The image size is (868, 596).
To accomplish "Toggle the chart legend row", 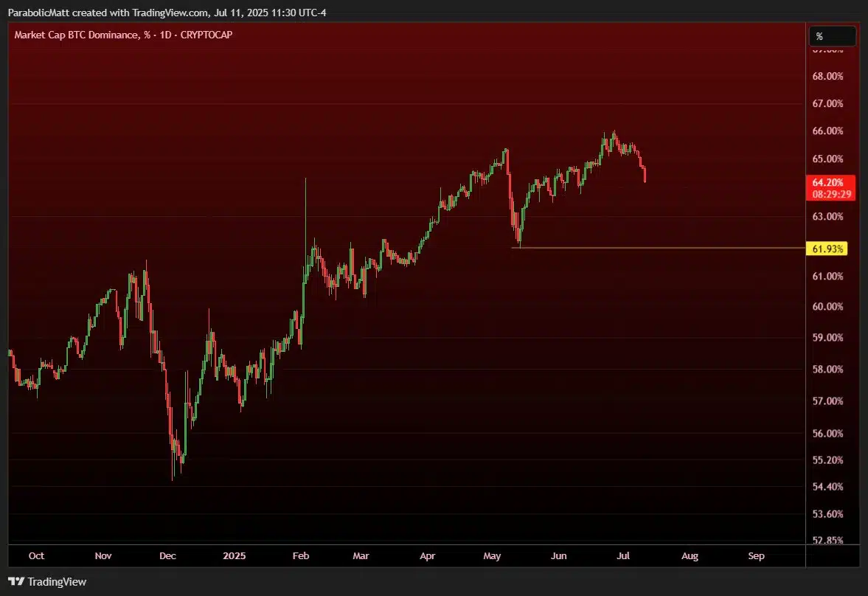I will (x=122, y=35).
